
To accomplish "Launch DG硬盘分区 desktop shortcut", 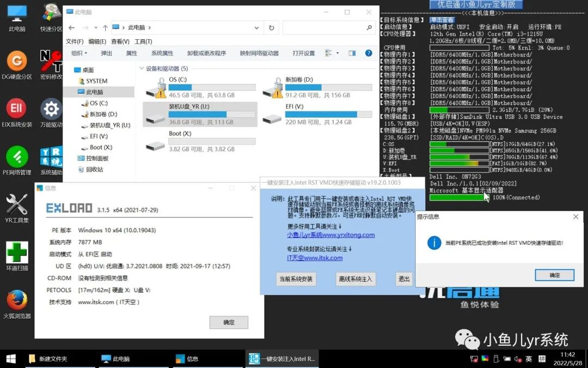I will click(x=17, y=66).
